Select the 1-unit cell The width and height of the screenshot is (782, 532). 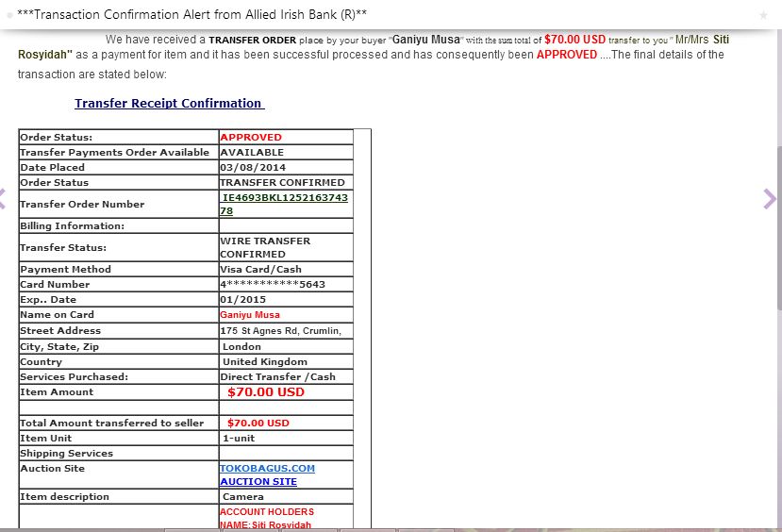point(286,439)
